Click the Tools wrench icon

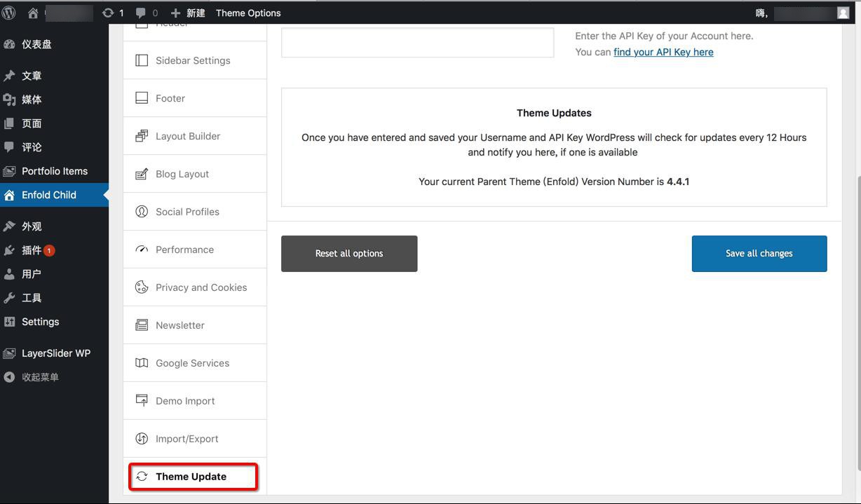(x=9, y=298)
